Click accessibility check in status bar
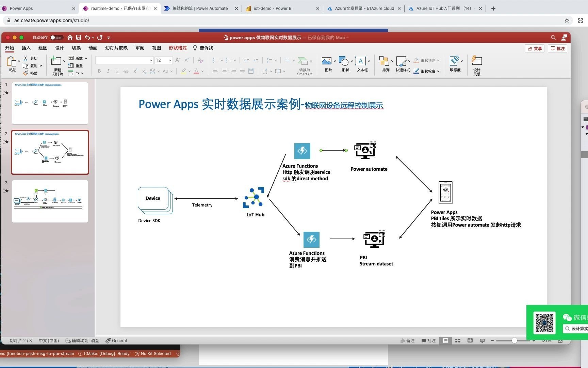This screenshot has height=368, width=588. tap(82, 340)
